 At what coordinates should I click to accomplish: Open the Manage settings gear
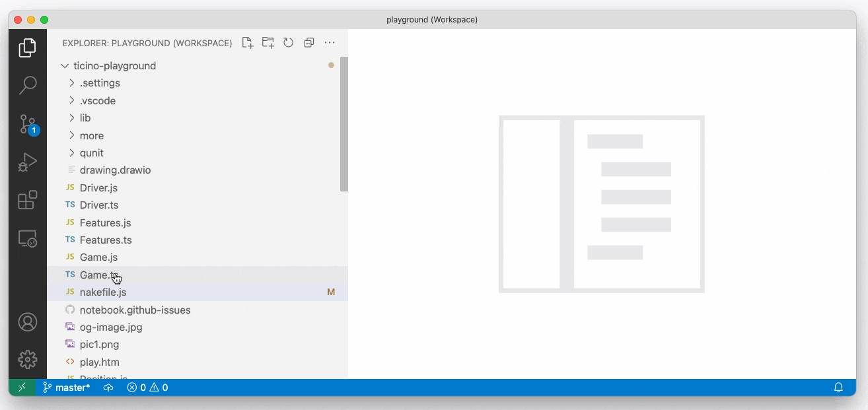coord(27,359)
